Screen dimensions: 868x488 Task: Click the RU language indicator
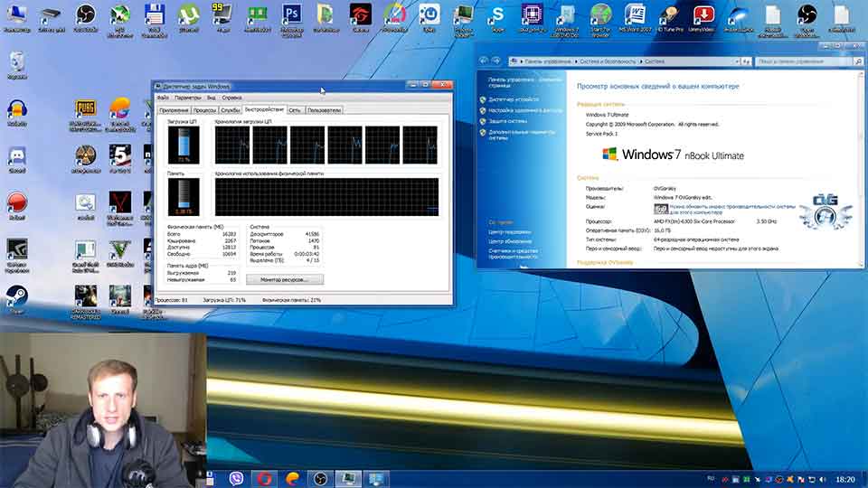pos(711,479)
